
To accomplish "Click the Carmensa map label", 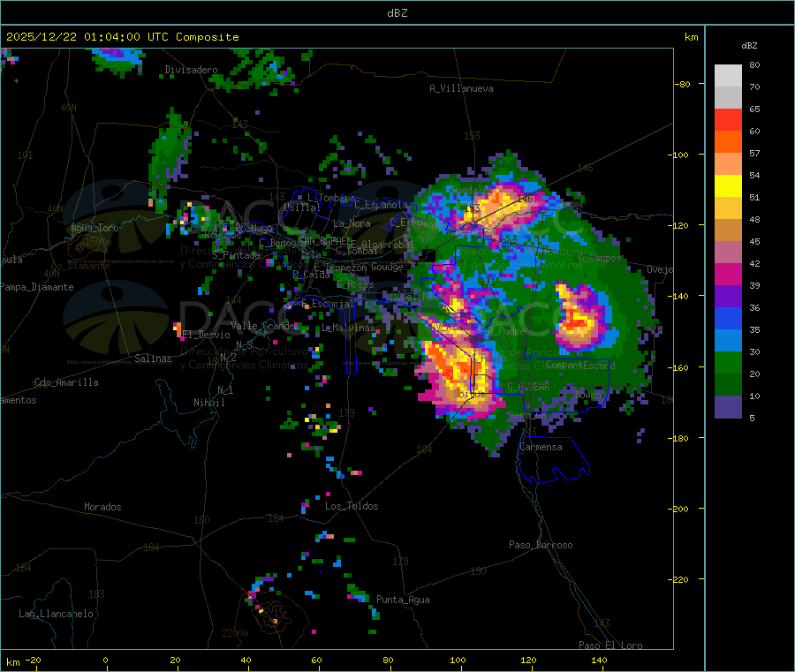I will tap(541, 447).
